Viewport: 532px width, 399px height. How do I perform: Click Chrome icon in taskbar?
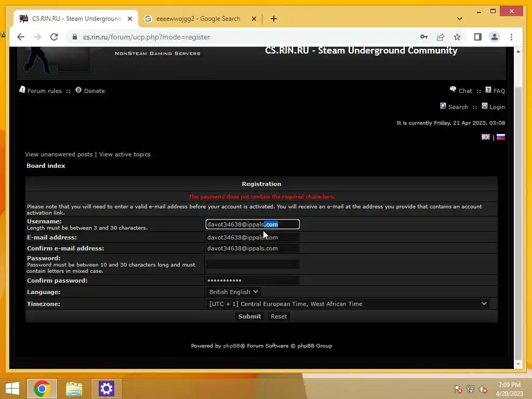(42, 389)
